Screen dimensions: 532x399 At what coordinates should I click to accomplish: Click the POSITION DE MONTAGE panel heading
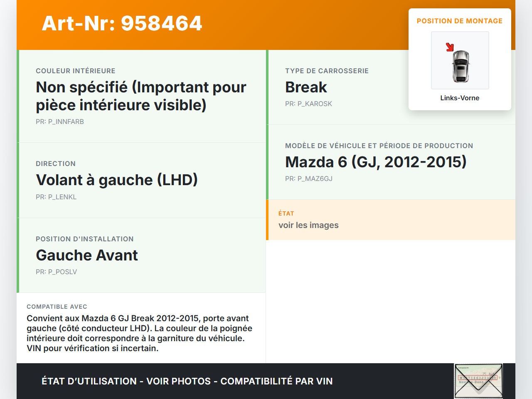click(x=460, y=21)
